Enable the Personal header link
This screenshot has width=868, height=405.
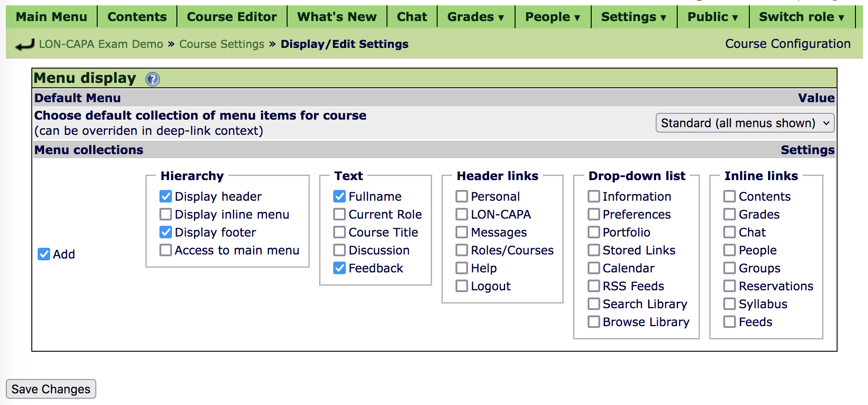[x=462, y=196]
